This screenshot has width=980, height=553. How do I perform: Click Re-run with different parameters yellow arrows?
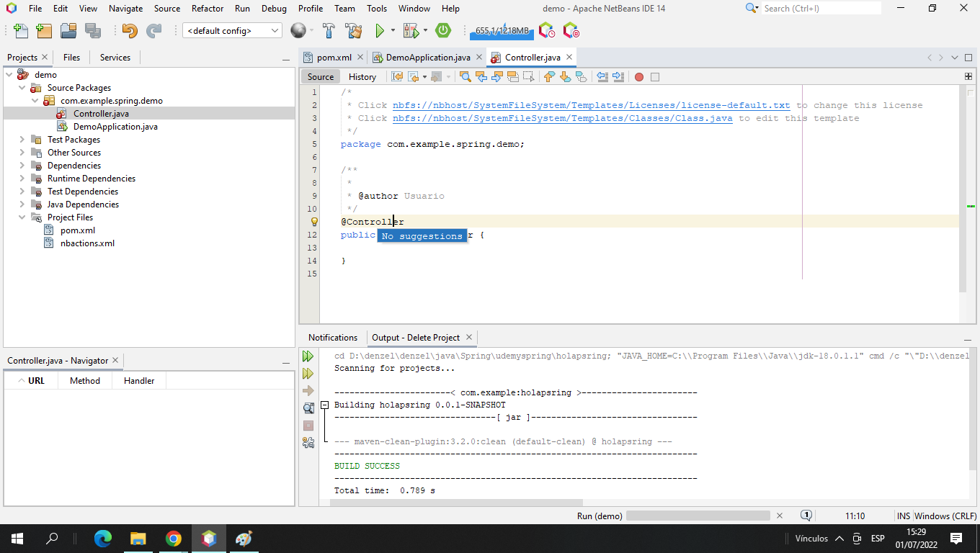click(x=308, y=374)
